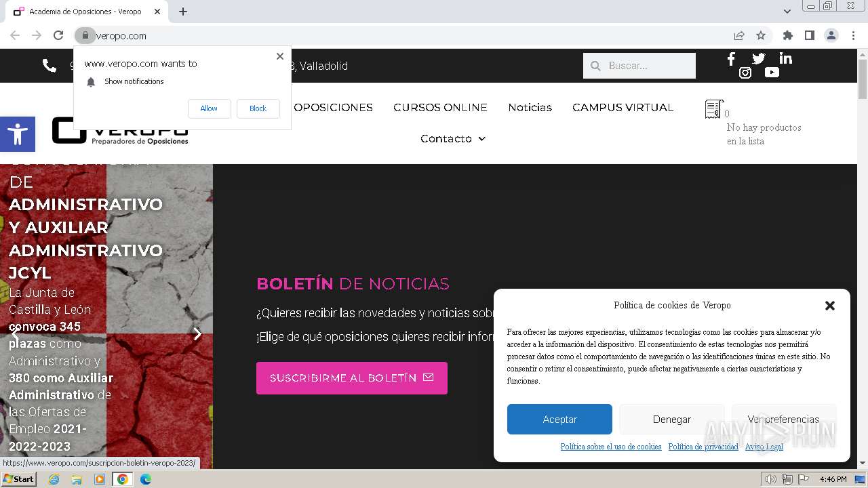
Task: Click the system clock 4:46 PM
Action: coord(833,479)
